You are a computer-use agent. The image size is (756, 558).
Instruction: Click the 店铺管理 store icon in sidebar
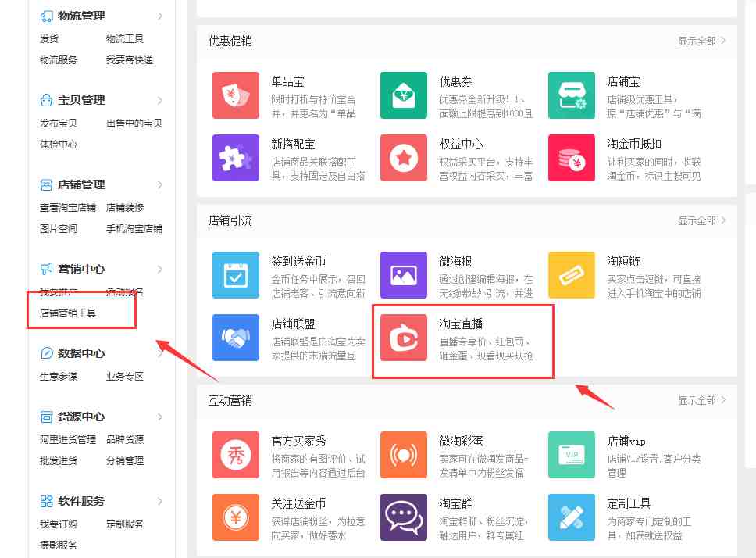pos(46,184)
